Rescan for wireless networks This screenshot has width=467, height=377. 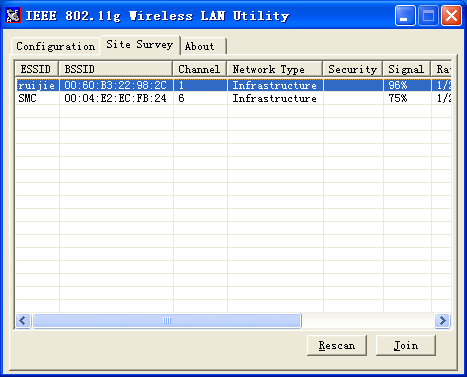tap(337, 345)
